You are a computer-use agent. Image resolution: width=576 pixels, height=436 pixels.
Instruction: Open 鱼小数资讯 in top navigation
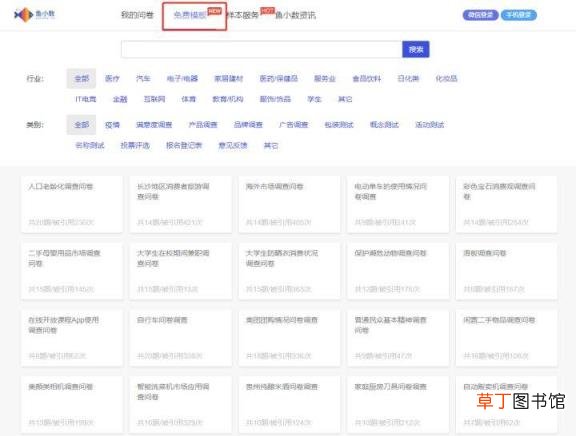(x=295, y=15)
